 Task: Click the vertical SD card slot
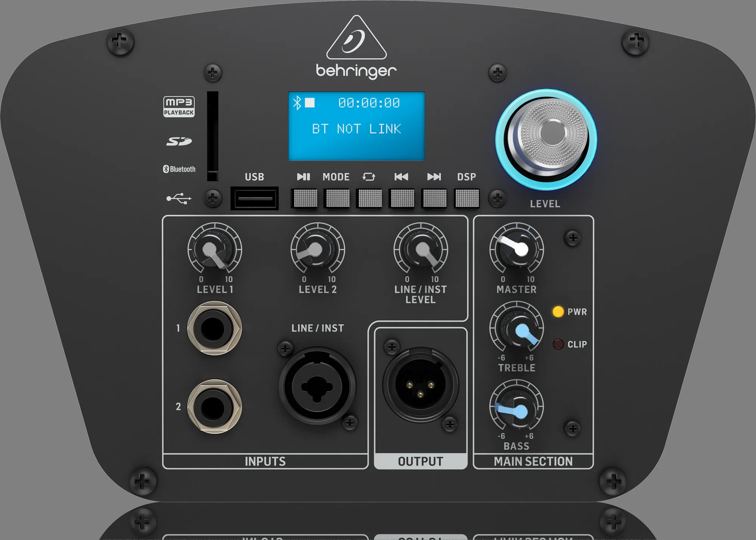212,136
